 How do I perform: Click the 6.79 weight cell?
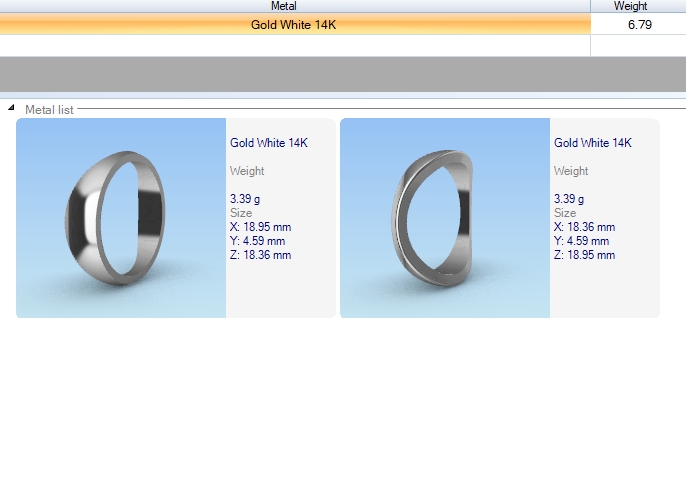pyautogui.click(x=638, y=24)
